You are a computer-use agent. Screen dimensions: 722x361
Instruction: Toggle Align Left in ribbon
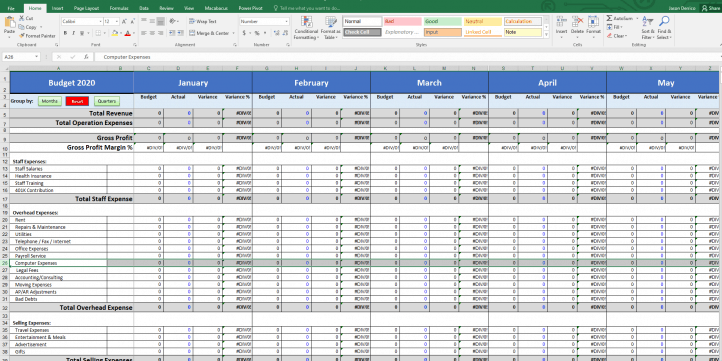pyautogui.click(x=144, y=33)
